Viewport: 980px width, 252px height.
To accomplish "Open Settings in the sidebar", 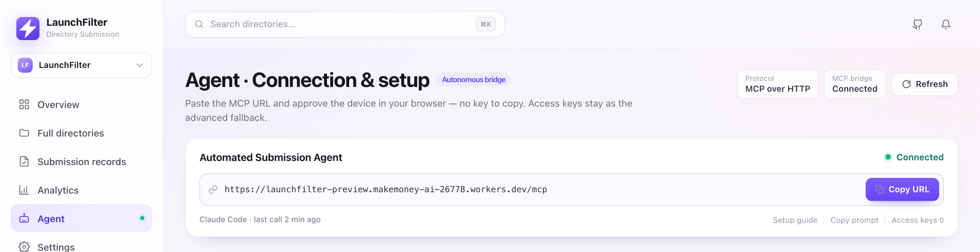I will 81,247.
